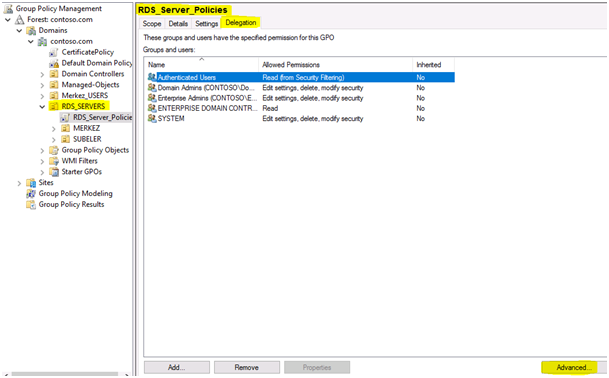Expand the MERKEZ OU
Screen dimensions: 609x378
tap(54, 129)
